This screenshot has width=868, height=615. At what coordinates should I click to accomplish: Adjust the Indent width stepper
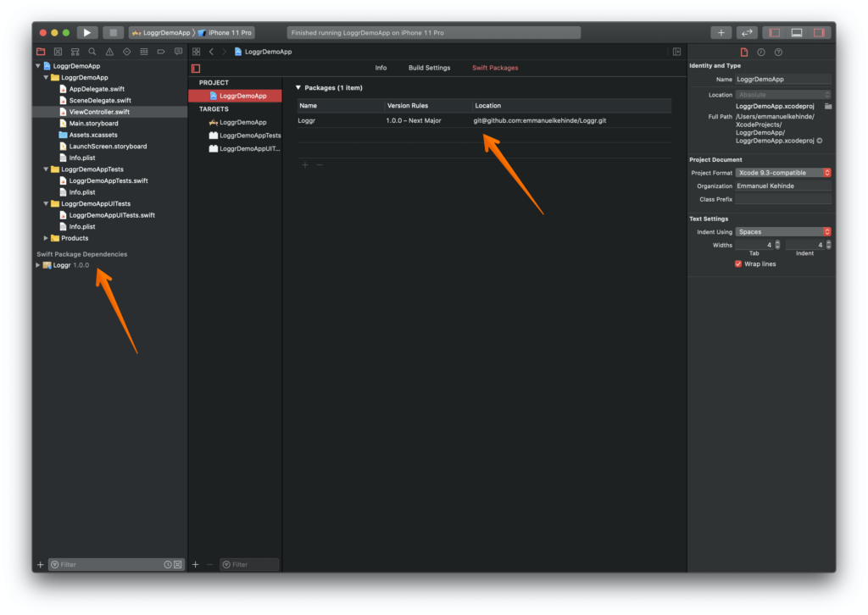(828, 245)
